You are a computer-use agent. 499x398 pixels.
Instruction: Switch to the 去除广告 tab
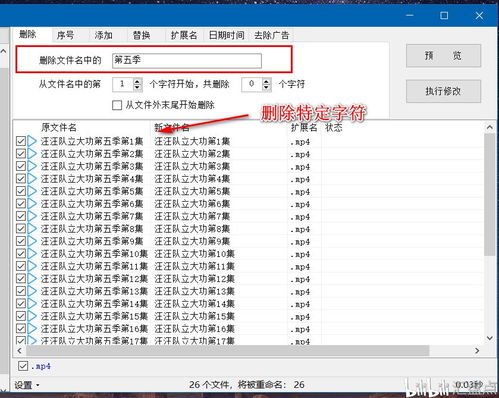(271, 35)
